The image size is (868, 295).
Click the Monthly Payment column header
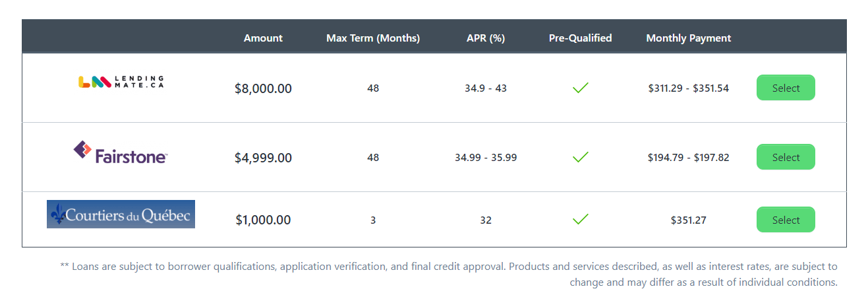pyautogui.click(x=689, y=38)
